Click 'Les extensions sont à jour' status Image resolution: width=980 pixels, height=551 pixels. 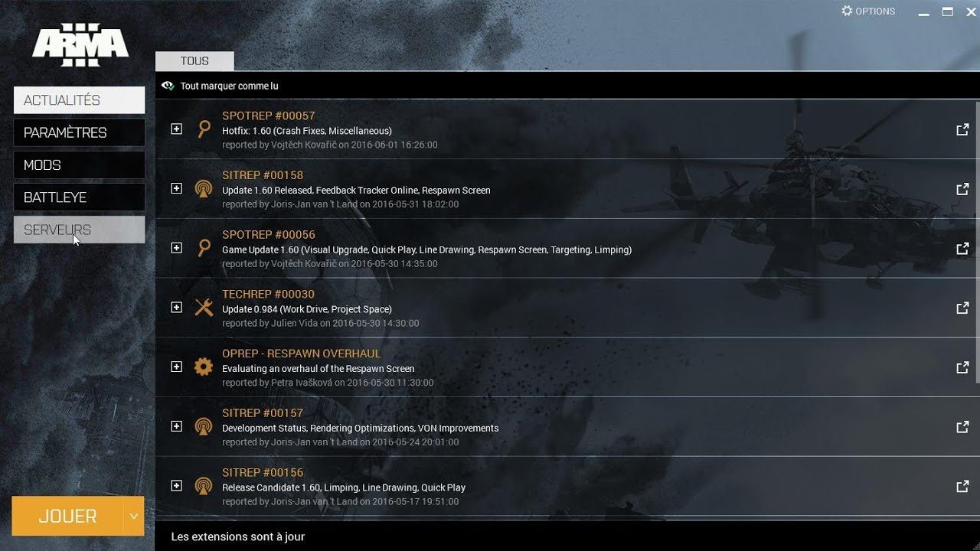click(x=238, y=536)
